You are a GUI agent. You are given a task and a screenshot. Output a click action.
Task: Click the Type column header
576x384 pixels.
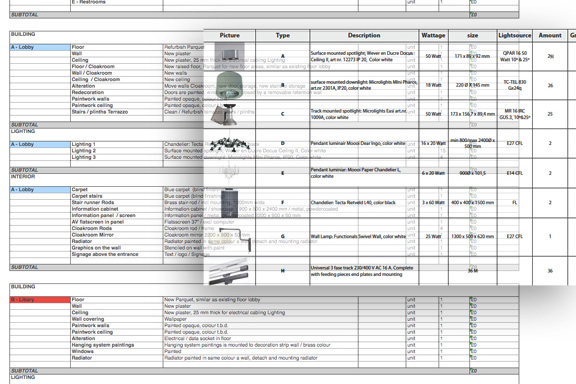[282, 35]
